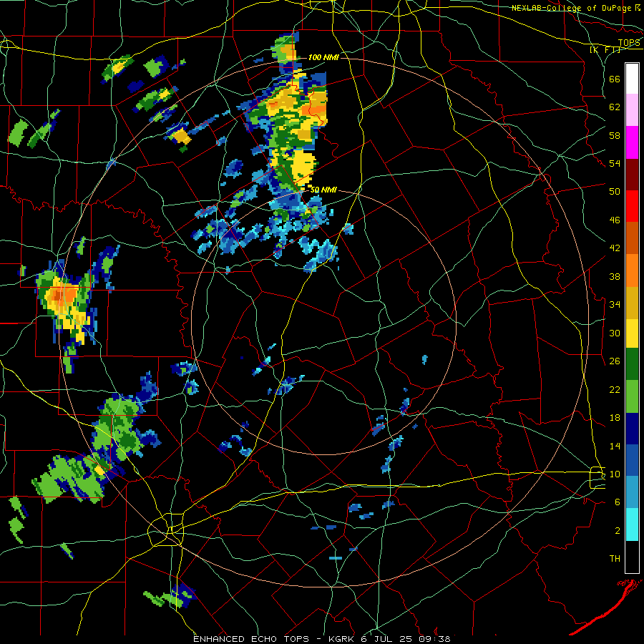Click legend value 26
644x644 pixels.
coord(615,361)
